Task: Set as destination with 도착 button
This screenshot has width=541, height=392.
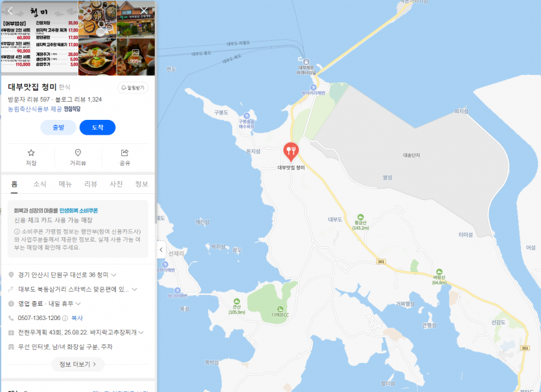Action: [x=97, y=128]
